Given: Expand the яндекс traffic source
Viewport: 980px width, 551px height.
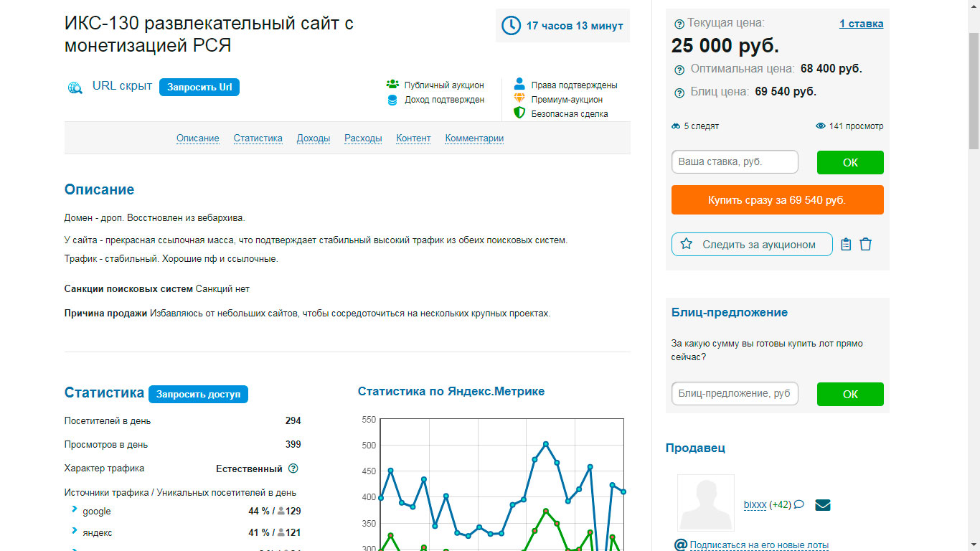Looking at the screenshot, I should click(x=74, y=531).
